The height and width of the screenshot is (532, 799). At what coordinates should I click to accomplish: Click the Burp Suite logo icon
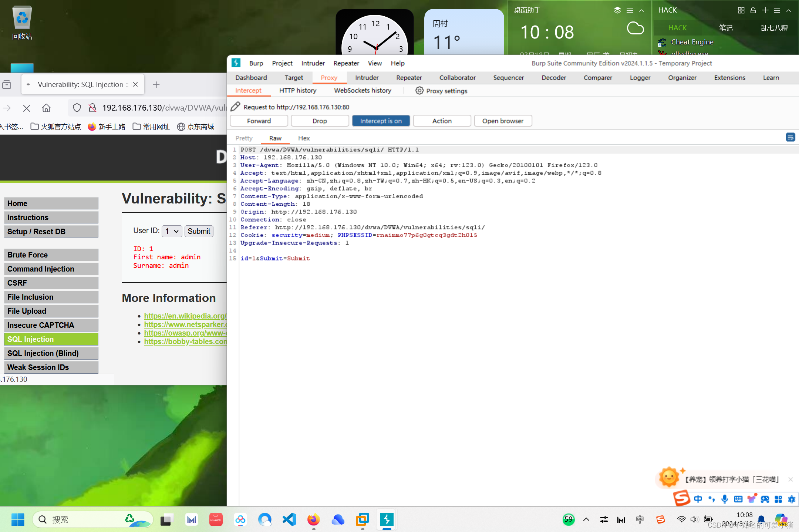[x=236, y=63]
